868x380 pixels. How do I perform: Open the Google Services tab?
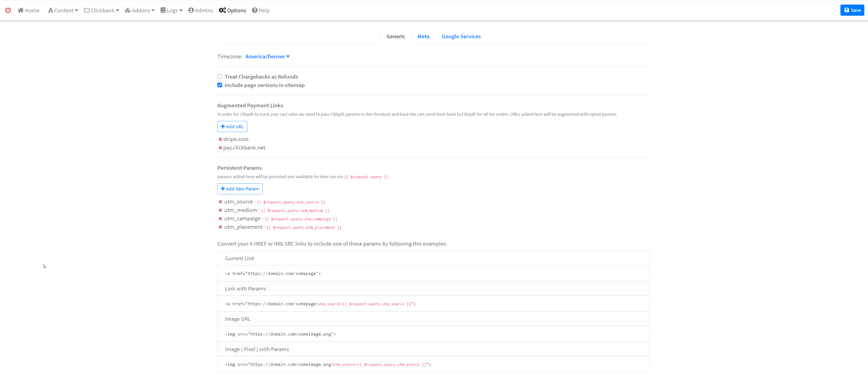[x=461, y=36]
